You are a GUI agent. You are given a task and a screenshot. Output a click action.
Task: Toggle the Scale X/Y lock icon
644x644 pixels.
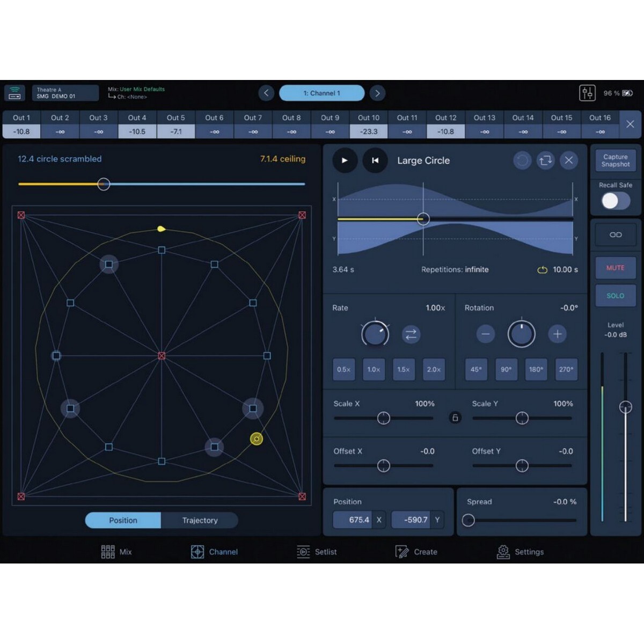[x=455, y=418]
